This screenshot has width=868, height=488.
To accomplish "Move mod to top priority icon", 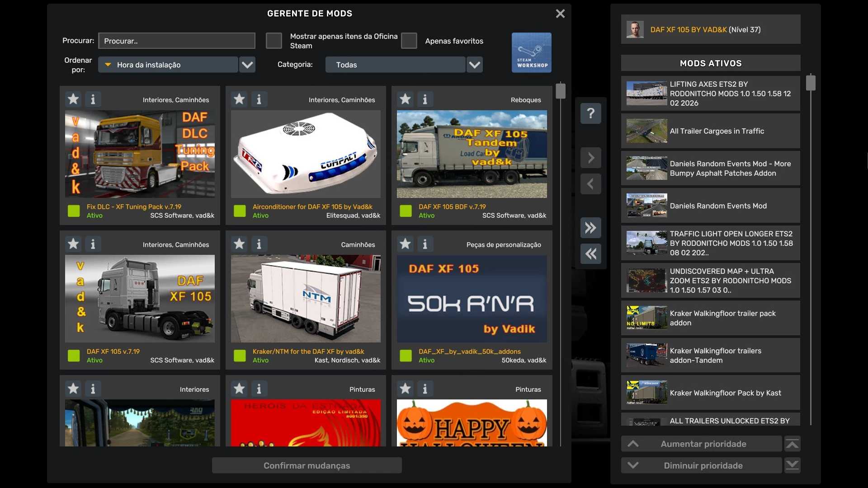I will coord(792,444).
